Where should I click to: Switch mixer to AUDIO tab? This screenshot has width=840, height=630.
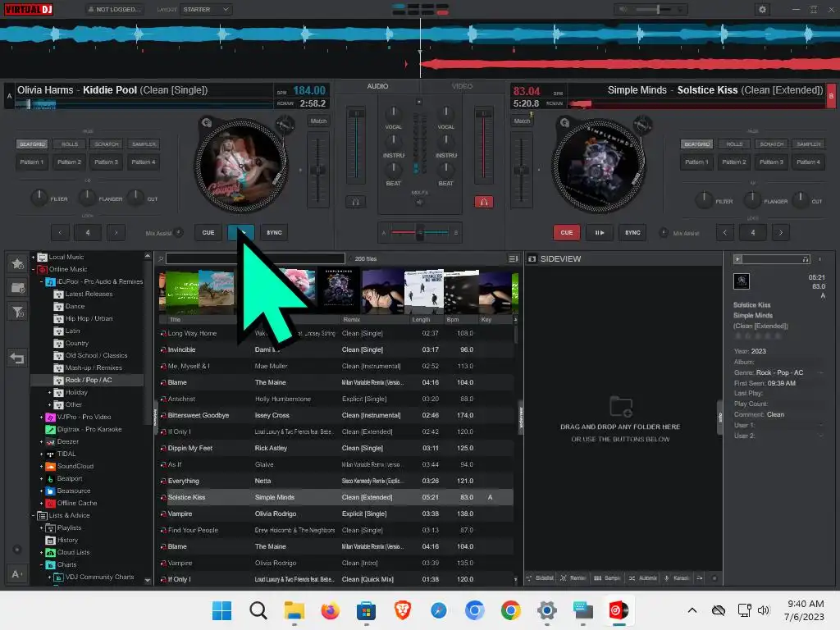pyautogui.click(x=377, y=86)
